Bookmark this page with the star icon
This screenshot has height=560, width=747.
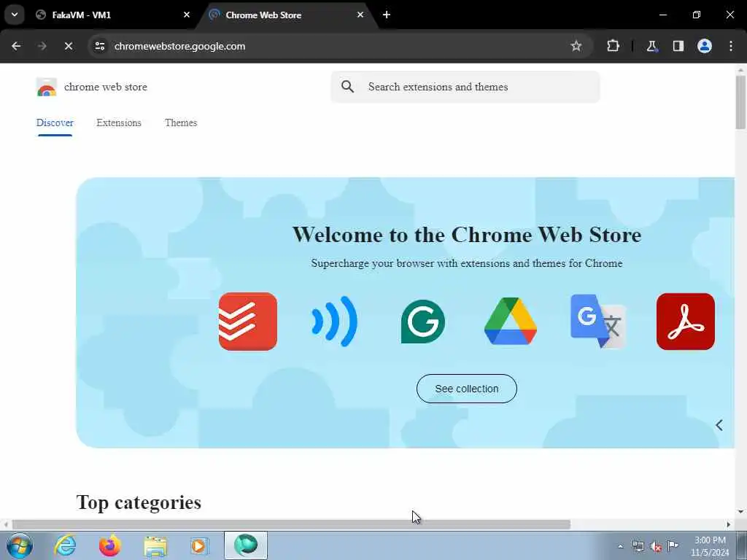tap(576, 46)
